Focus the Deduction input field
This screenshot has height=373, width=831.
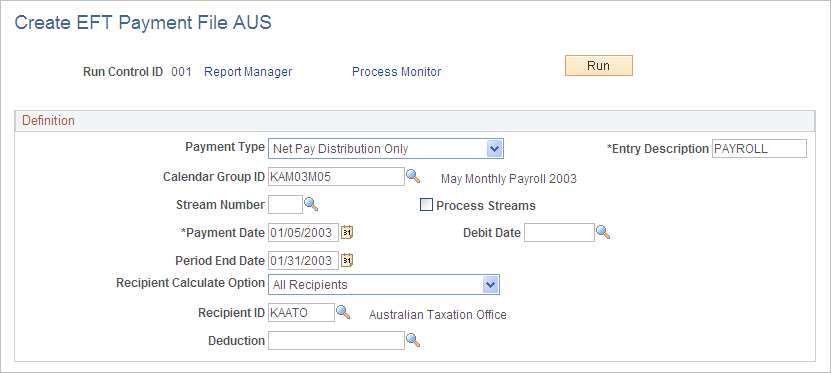click(x=337, y=341)
